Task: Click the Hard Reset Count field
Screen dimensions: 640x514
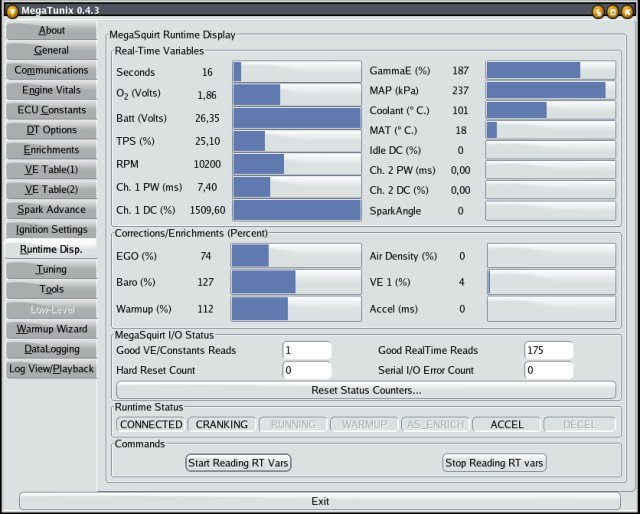Action: pyautogui.click(x=307, y=370)
